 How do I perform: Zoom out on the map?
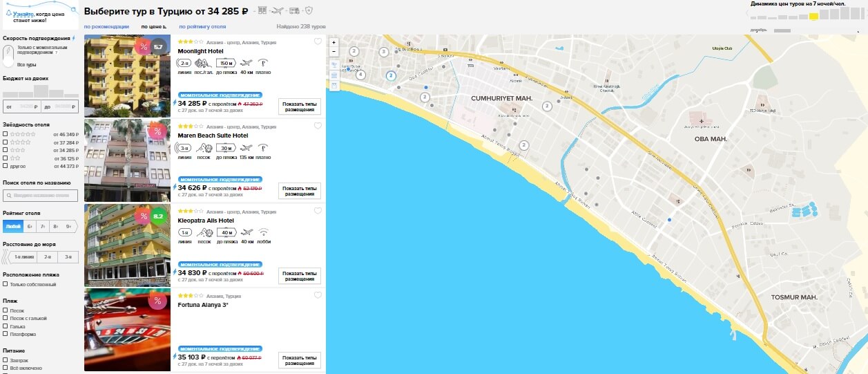click(334, 51)
